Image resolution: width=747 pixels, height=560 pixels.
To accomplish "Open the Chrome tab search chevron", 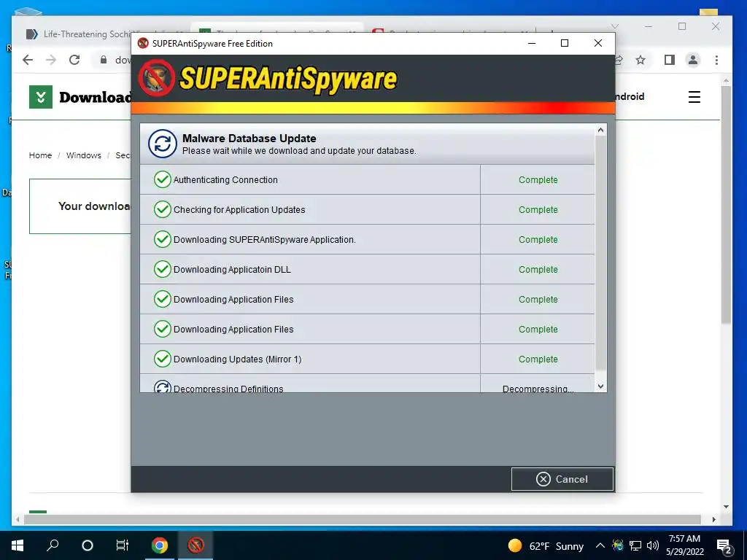I will click(x=615, y=26).
